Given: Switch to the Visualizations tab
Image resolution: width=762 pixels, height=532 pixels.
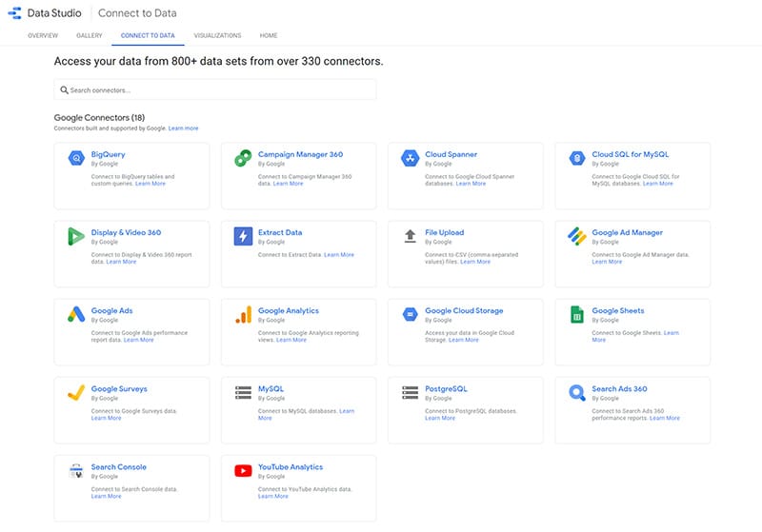Looking at the screenshot, I should (x=217, y=35).
